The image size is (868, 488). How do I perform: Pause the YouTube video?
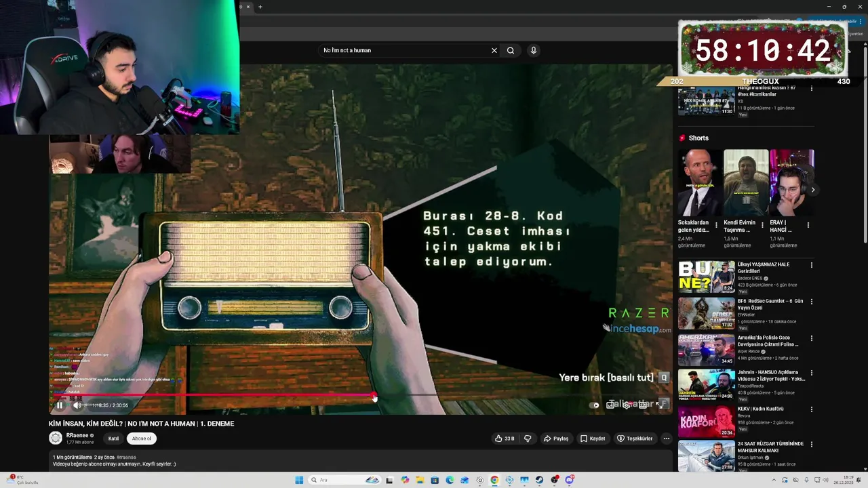coord(59,405)
